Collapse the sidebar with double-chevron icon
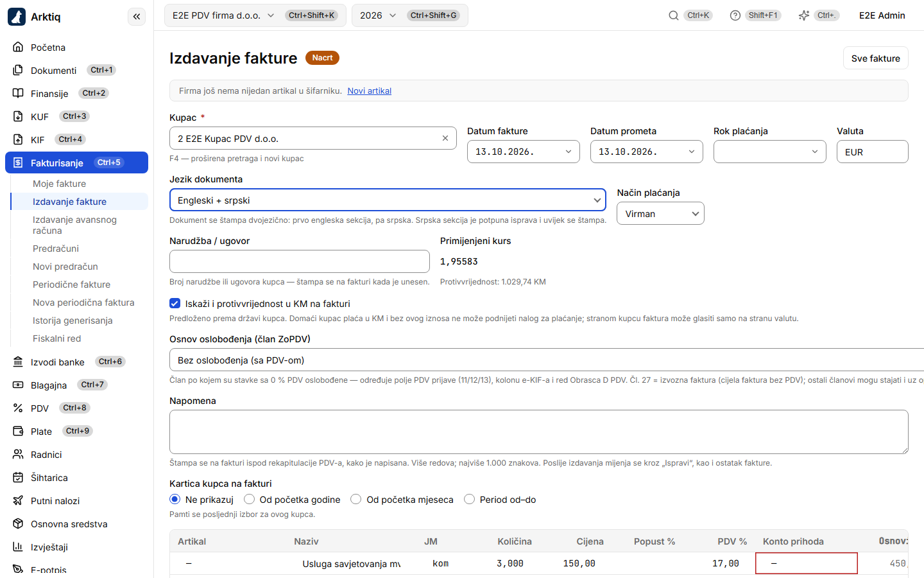Viewport: 924px width, 578px height. pyautogui.click(x=137, y=17)
